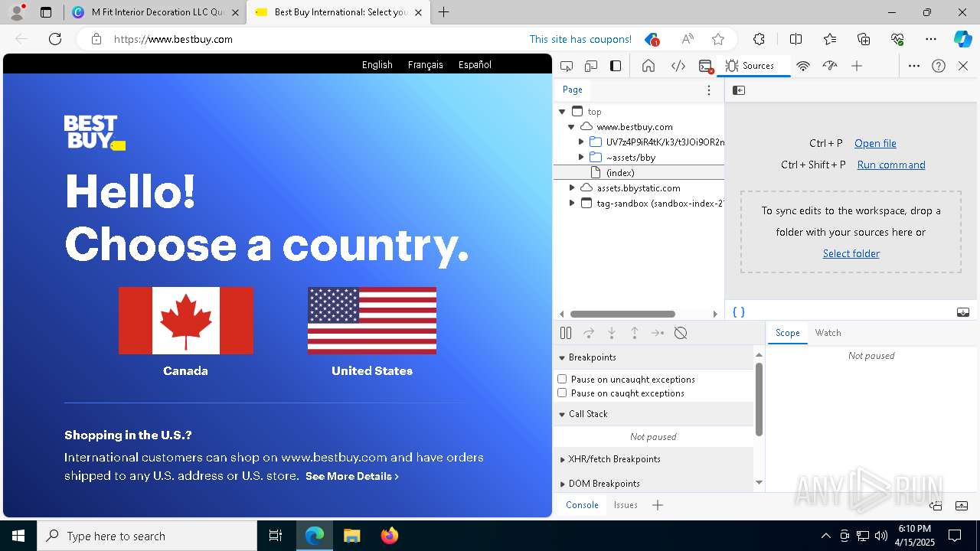Screen dimensions: 980x551
Task: Deactivate breakpoints icon
Action: (x=681, y=333)
